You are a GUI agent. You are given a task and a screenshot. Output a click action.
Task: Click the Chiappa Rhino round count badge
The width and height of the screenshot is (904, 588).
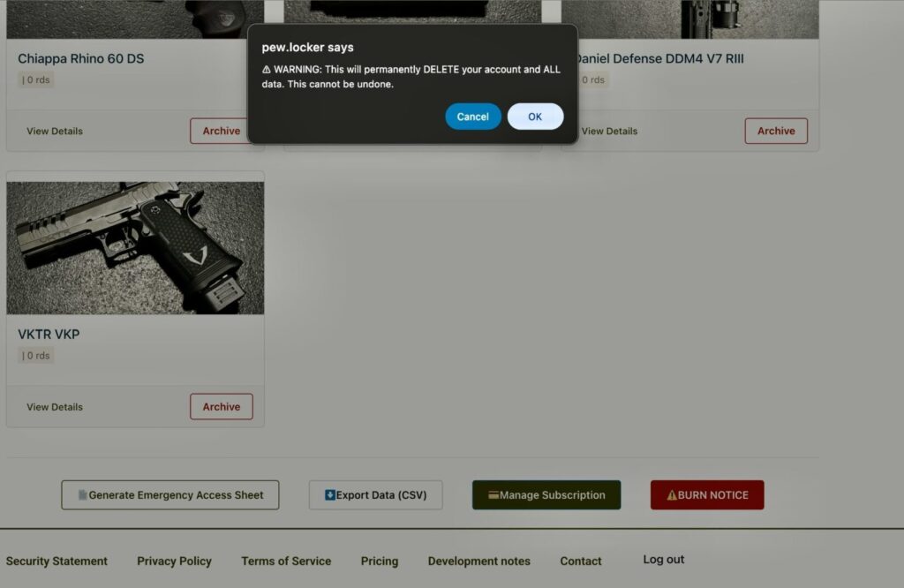coord(35,79)
